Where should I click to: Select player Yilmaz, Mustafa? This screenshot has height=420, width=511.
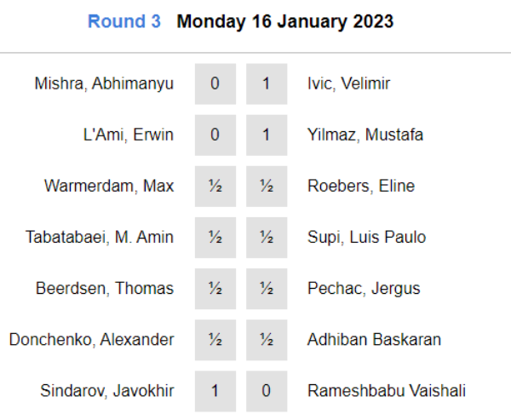click(x=365, y=135)
